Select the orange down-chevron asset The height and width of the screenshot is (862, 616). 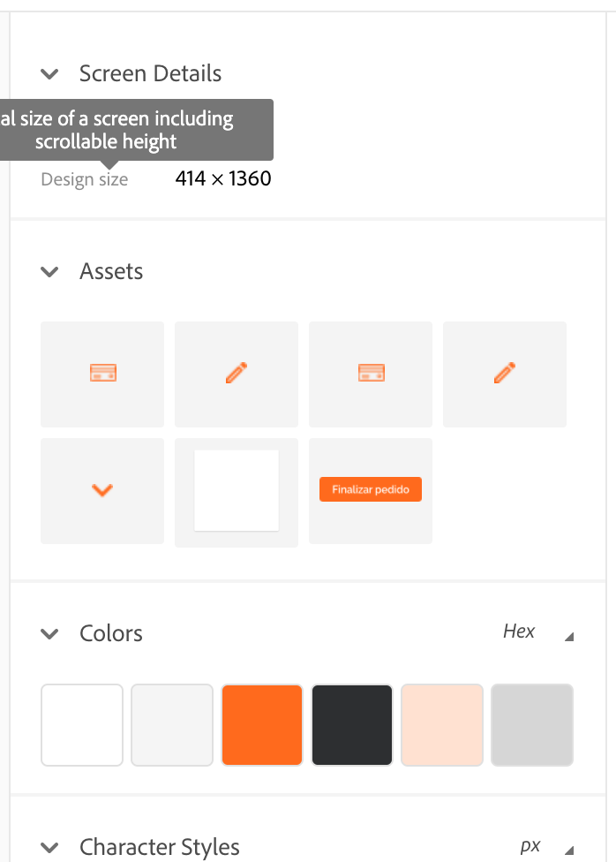click(x=102, y=490)
